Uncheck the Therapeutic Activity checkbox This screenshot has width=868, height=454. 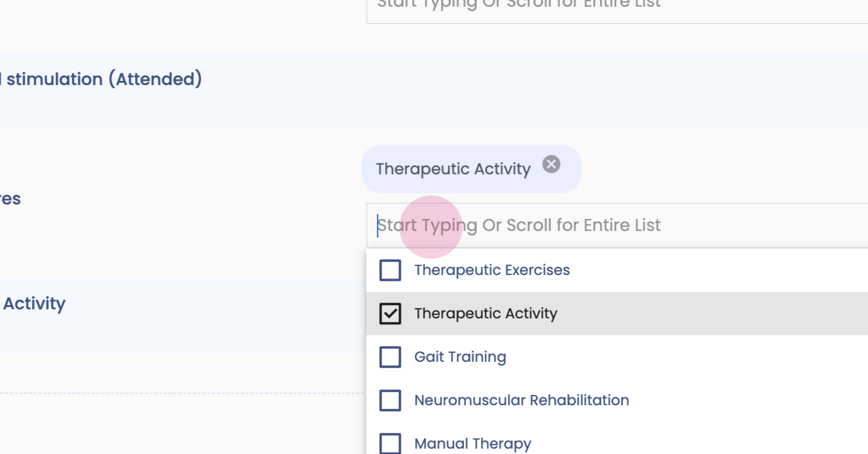[x=390, y=314]
